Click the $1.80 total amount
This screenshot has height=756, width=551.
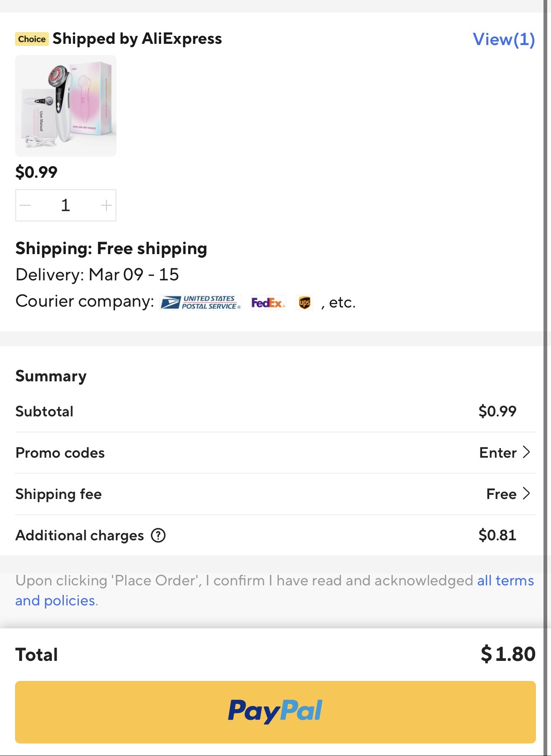[x=508, y=654]
